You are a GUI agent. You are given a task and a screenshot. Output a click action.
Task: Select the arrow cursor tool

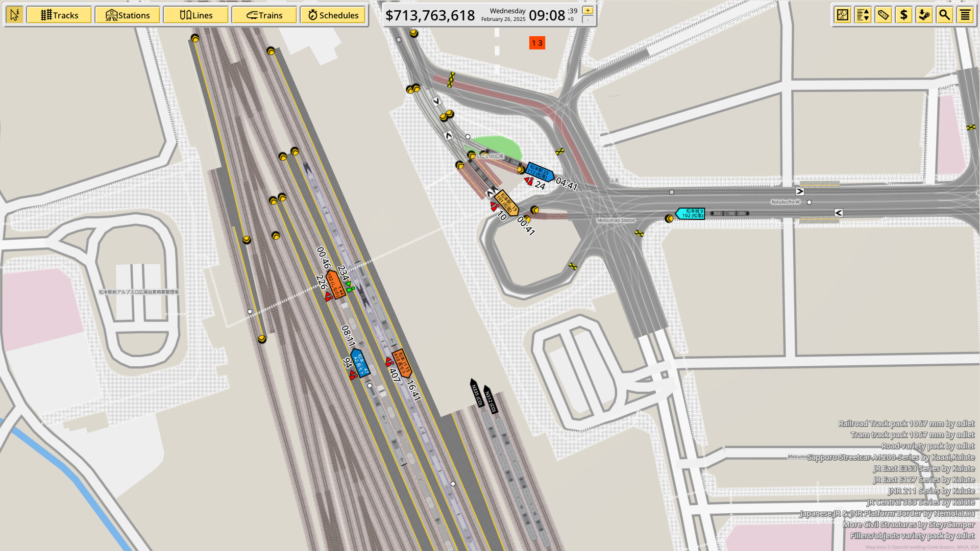click(15, 15)
